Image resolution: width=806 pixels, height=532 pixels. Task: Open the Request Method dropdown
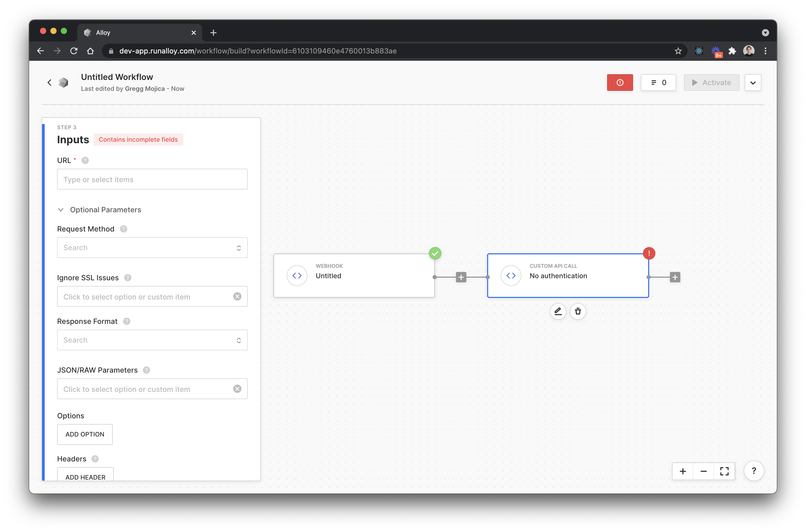[152, 248]
